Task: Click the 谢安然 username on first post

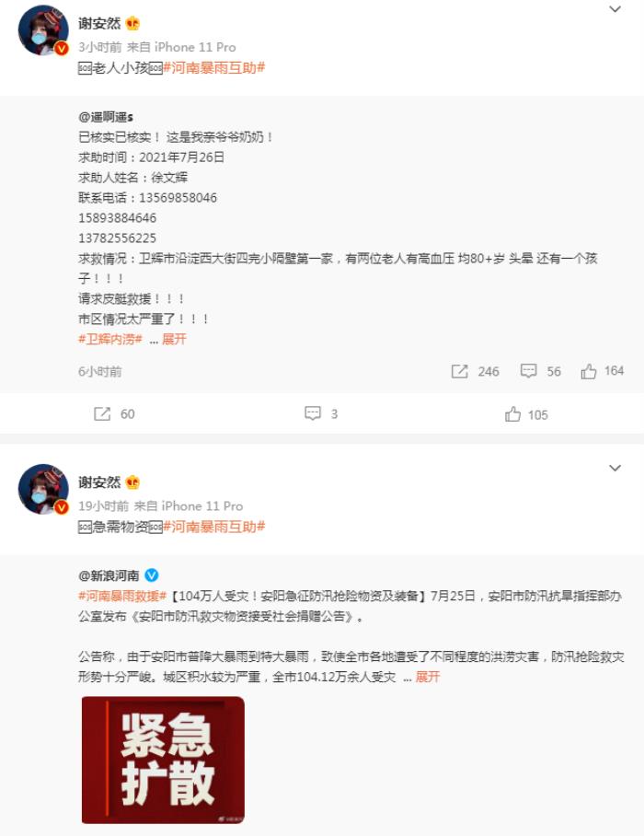Action: pos(99,23)
